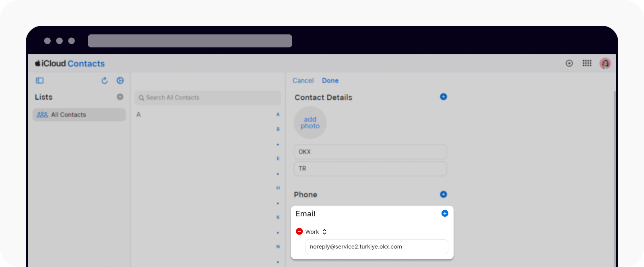The height and width of the screenshot is (267, 644).
Task: Toggle the sidebar panel icon
Action: pyautogui.click(x=39, y=80)
